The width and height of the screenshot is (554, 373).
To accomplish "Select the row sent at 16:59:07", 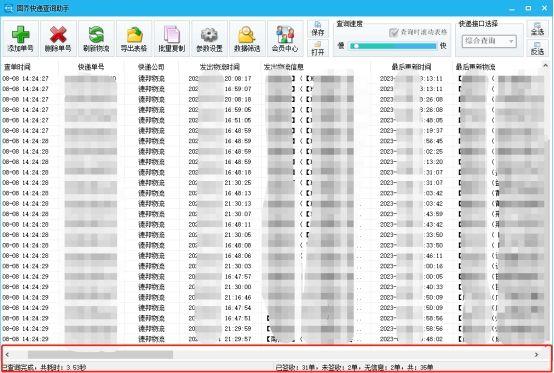I will tap(272, 89).
